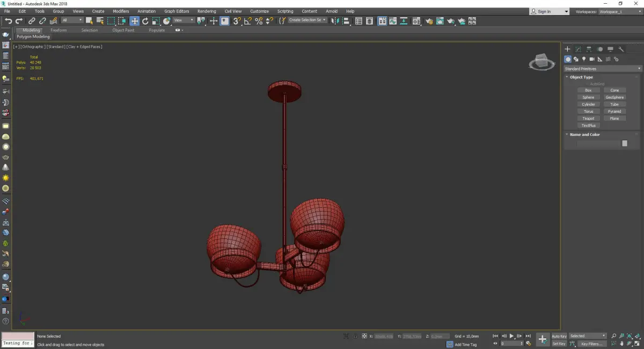The width and height of the screenshot is (644, 349).
Task: Open the Hierarchy panel tab
Action: 589,49
